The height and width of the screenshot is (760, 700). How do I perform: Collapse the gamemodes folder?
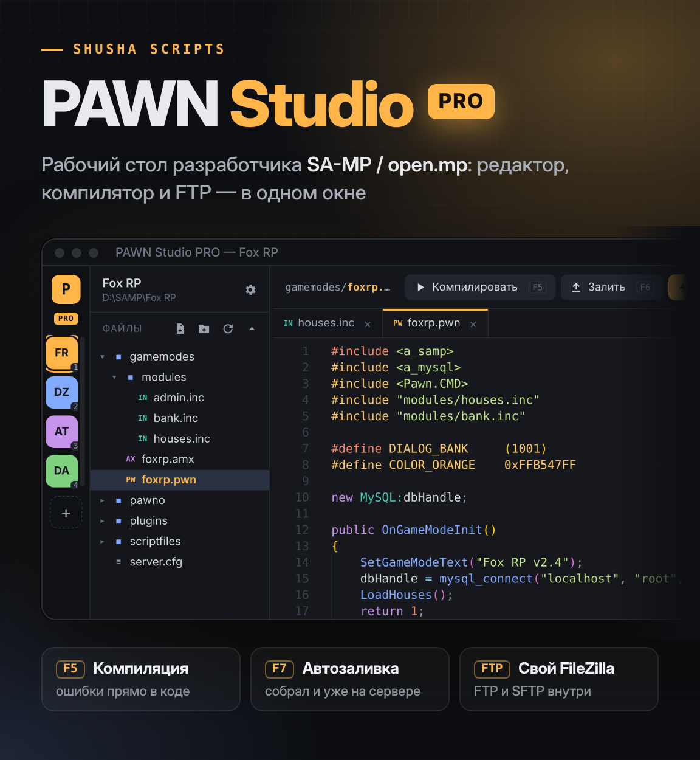pyautogui.click(x=102, y=357)
